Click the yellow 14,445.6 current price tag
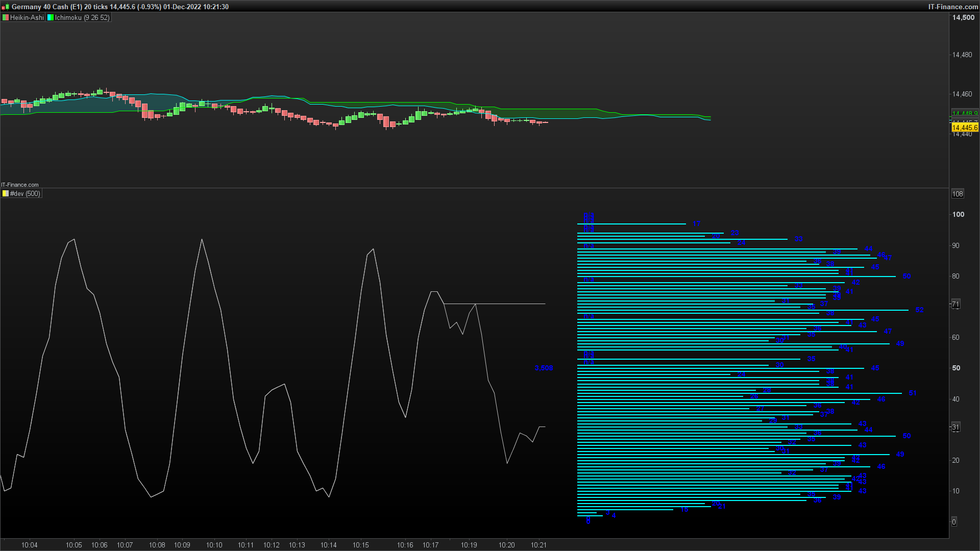The height and width of the screenshot is (551, 980). click(x=965, y=128)
